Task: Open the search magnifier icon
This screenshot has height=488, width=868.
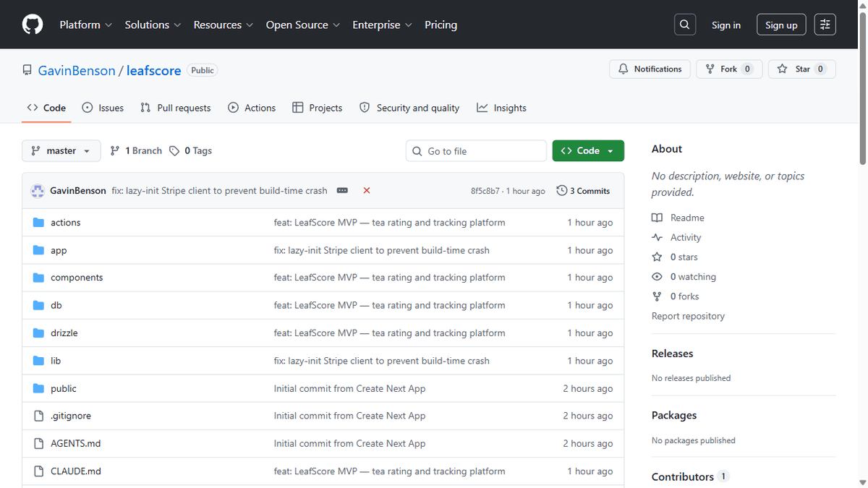Action: (684, 25)
